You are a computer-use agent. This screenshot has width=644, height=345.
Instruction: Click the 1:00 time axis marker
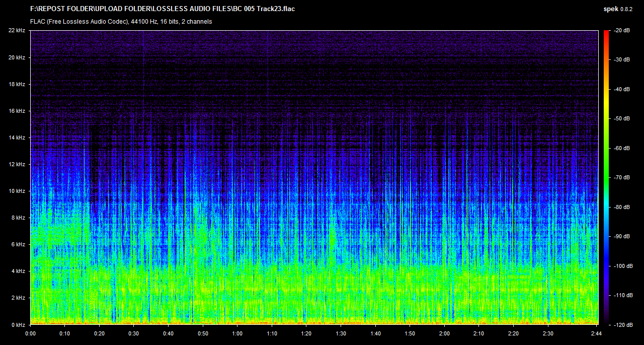pos(237,333)
